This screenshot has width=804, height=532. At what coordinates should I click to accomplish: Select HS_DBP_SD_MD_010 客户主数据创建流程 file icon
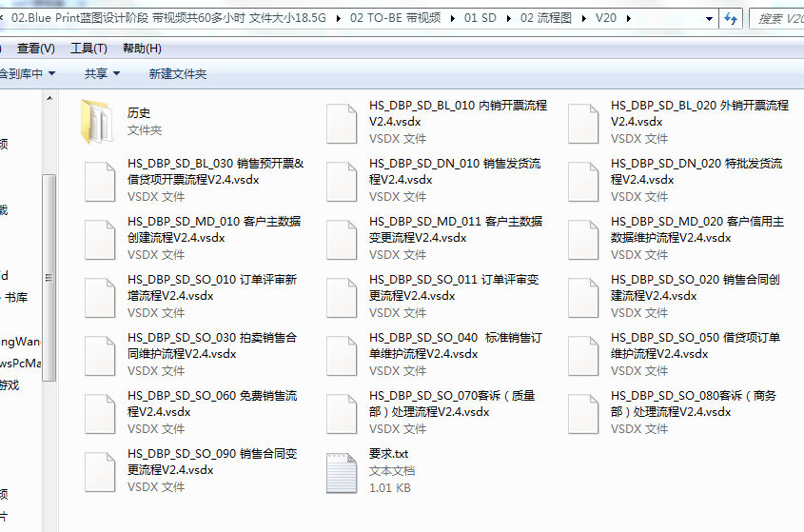pyautogui.click(x=100, y=239)
